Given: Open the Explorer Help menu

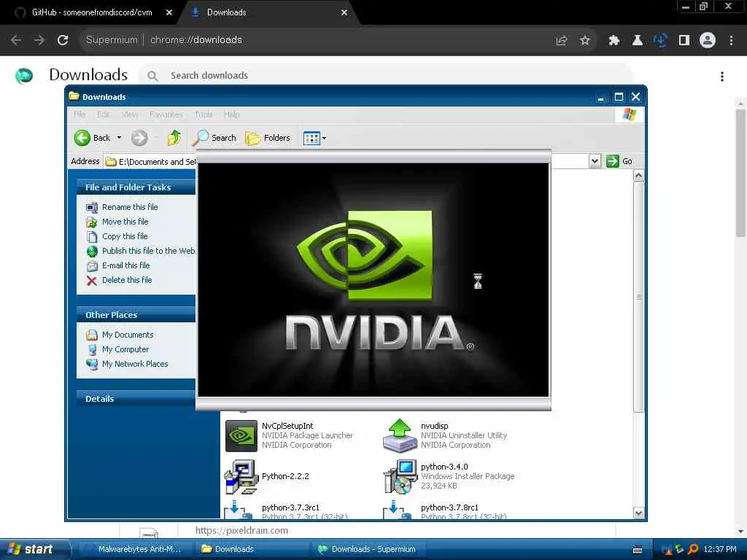Looking at the screenshot, I should [x=231, y=114].
